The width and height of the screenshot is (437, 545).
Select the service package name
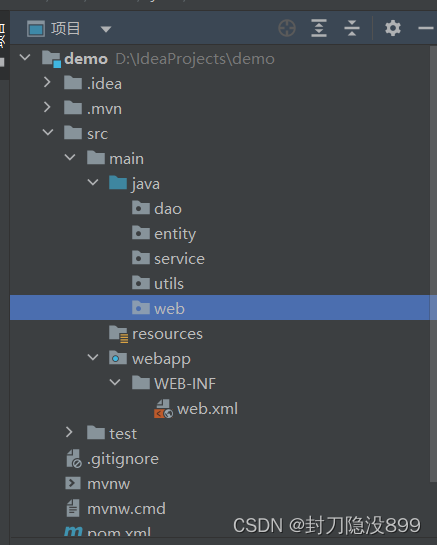pyautogui.click(x=179, y=259)
